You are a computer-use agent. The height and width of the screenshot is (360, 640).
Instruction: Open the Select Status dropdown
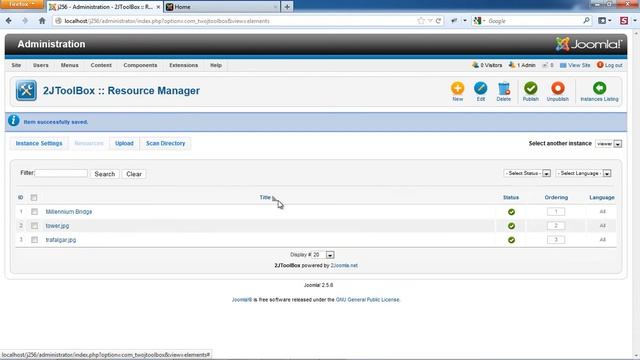click(x=527, y=173)
